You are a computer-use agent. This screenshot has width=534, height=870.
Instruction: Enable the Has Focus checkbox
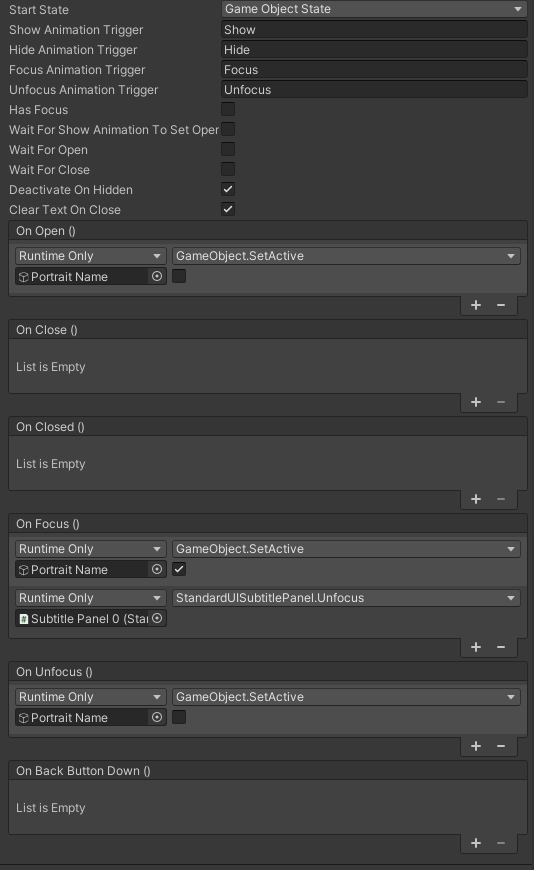[x=228, y=109]
